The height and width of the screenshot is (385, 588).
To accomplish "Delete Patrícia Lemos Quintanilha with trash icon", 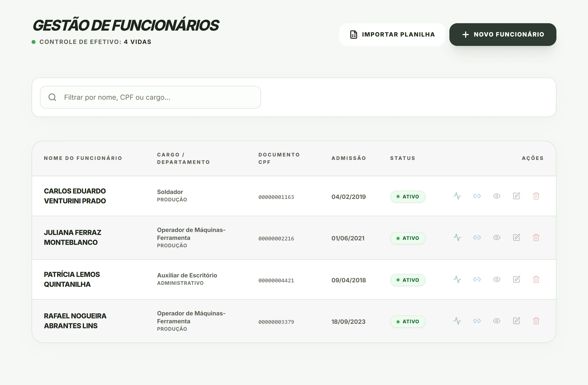I will pos(536,279).
